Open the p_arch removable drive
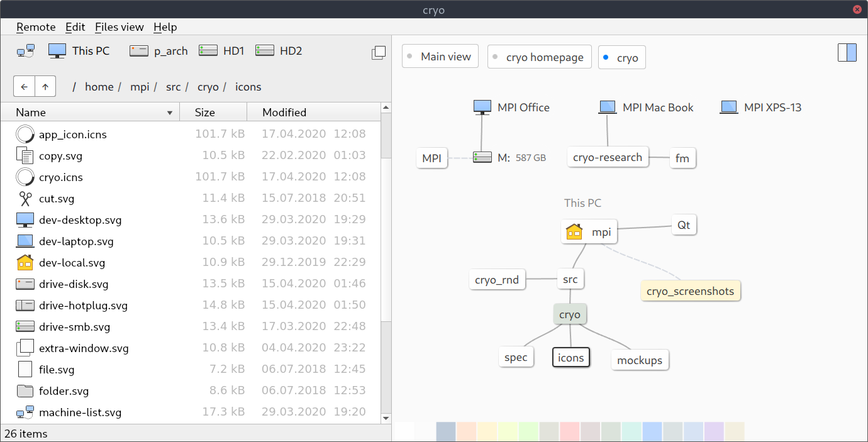This screenshot has height=442, width=868. [158, 50]
